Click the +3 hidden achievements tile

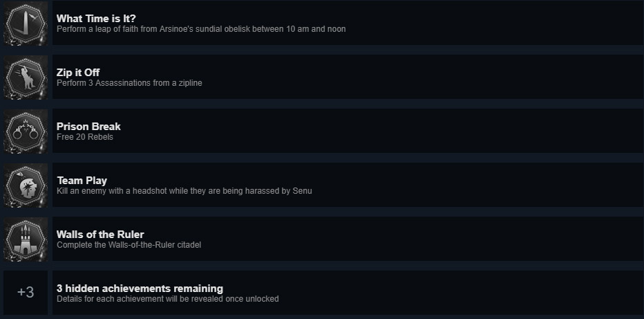(x=26, y=293)
